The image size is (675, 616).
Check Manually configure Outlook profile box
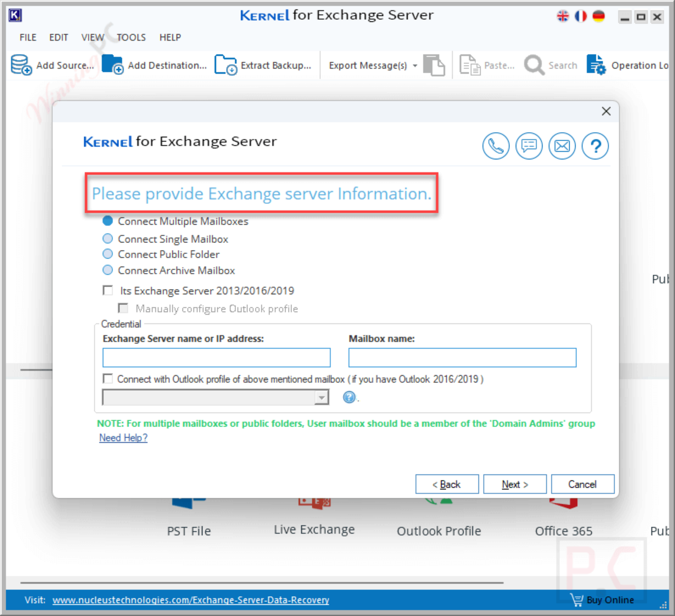[x=123, y=308]
